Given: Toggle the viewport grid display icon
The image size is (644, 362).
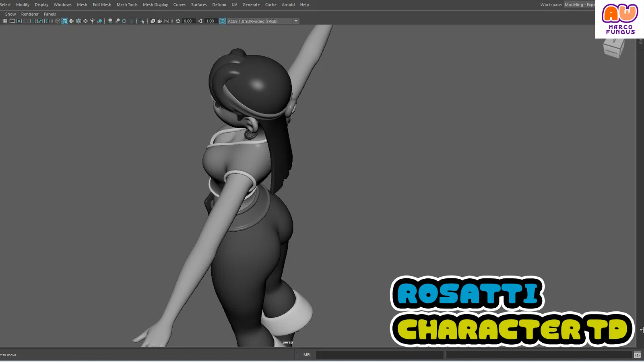Looking at the screenshot, I should pos(5,21).
